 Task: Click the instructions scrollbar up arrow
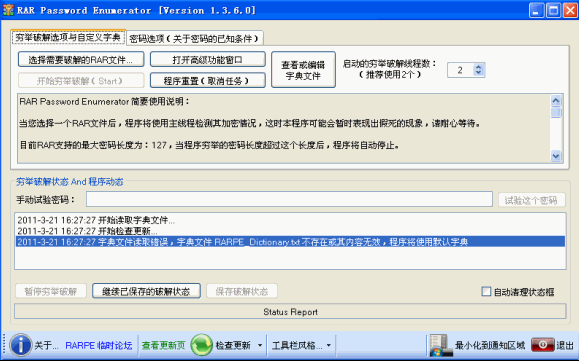click(556, 100)
